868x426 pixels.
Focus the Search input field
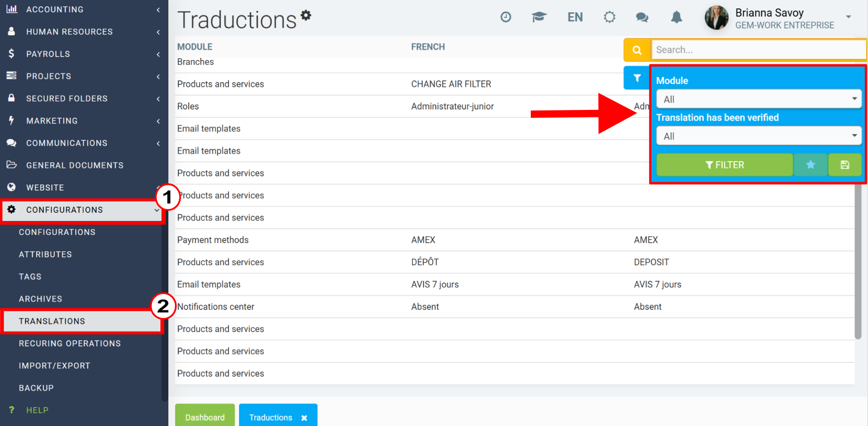758,50
